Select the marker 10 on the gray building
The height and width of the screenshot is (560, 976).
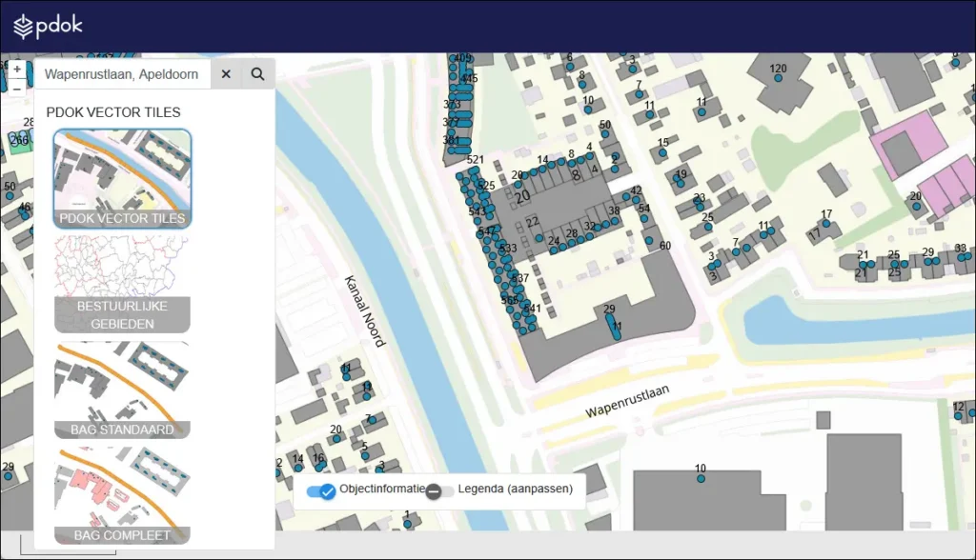tap(701, 479)
